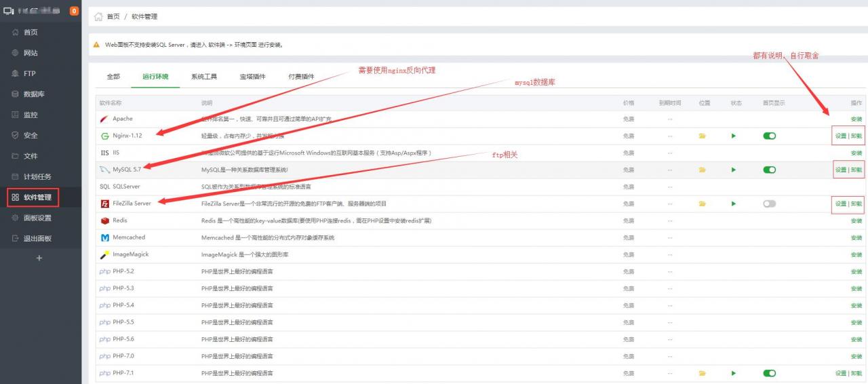Click the 软件名称 column header

coord(111,103)
